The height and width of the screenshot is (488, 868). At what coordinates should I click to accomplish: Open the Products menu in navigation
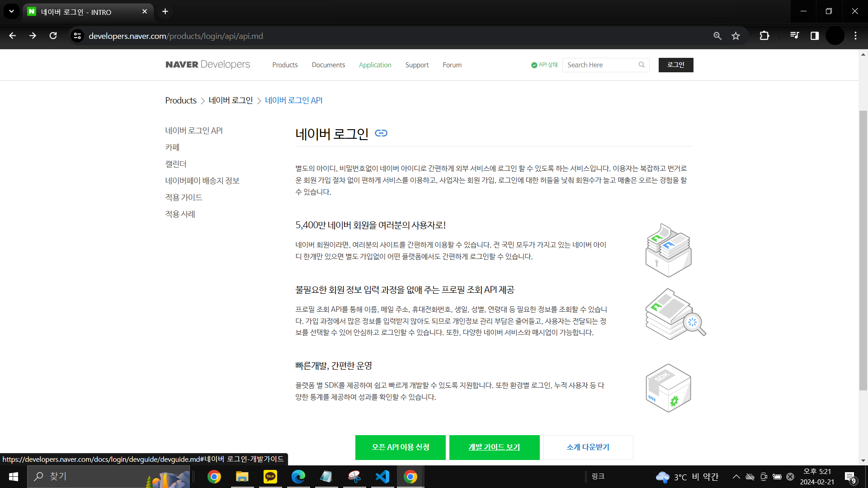coord(285,65)
